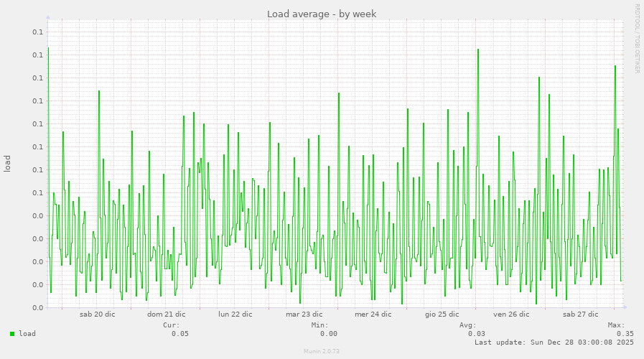Click the 'Min:' column header
The image size is (644, 359).
coord(320,325)
